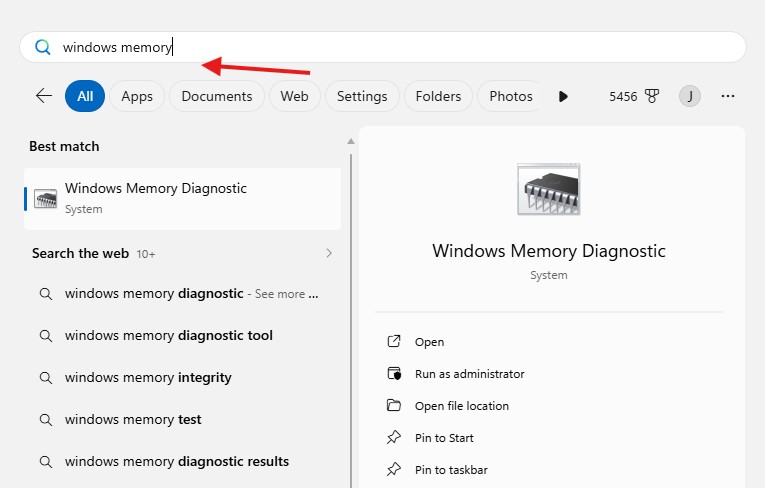
Task: Click the pin icon beside Pin to taskbar
Action: point(394,469)
